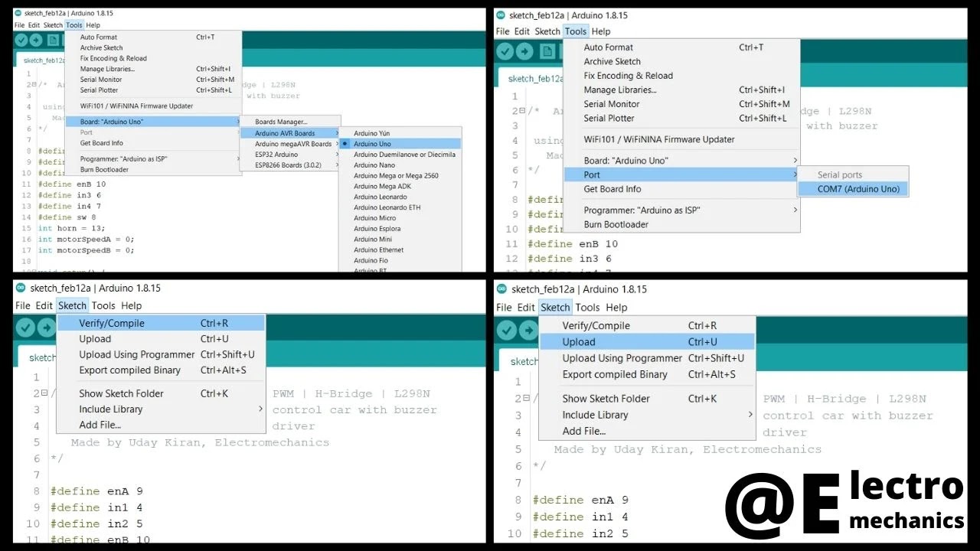Choose Arduino Esplora board

click(377, 229)
